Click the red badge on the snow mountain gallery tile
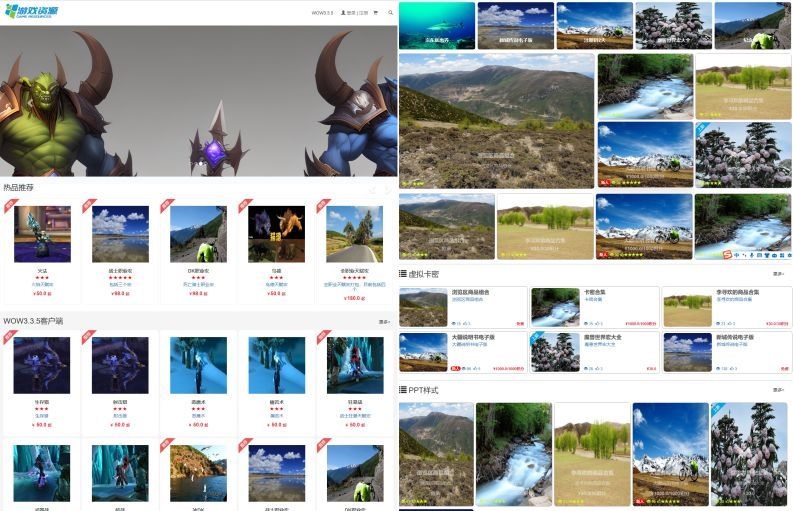Screen dimensions: 793x511 (604, 183)
